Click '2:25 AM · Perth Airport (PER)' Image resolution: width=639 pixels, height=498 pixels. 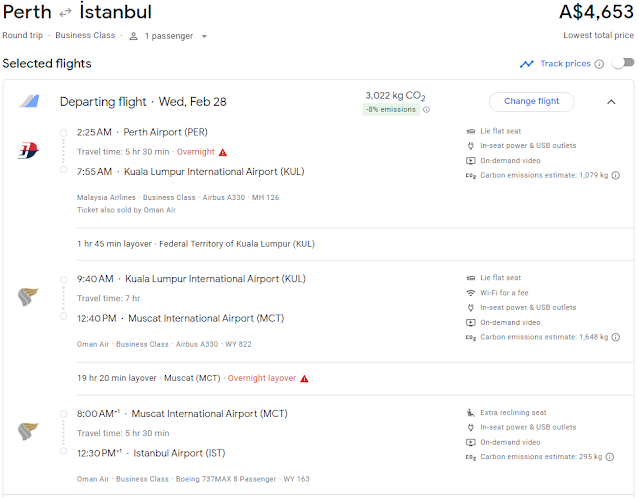(x=142, y=132)
